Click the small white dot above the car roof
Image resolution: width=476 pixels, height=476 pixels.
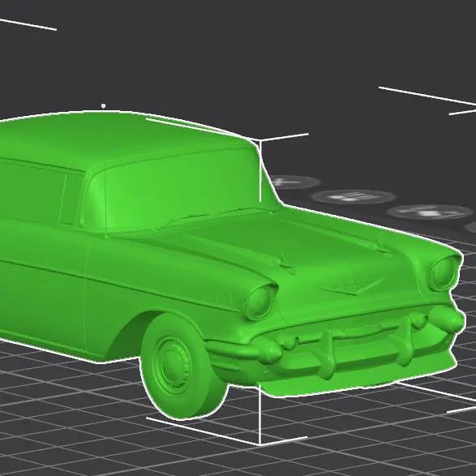coord(103,106)
